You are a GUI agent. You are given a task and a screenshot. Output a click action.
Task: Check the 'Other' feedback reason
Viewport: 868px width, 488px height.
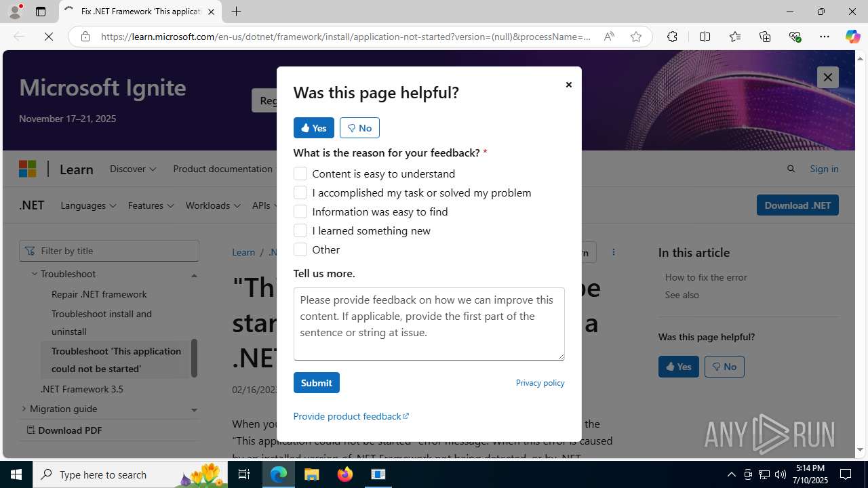click(x=300, y=249)
